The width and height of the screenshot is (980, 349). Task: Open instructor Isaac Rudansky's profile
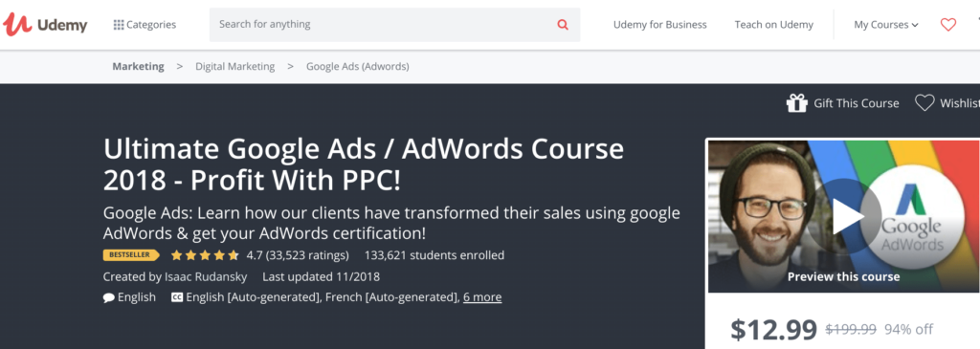point(206,276)
